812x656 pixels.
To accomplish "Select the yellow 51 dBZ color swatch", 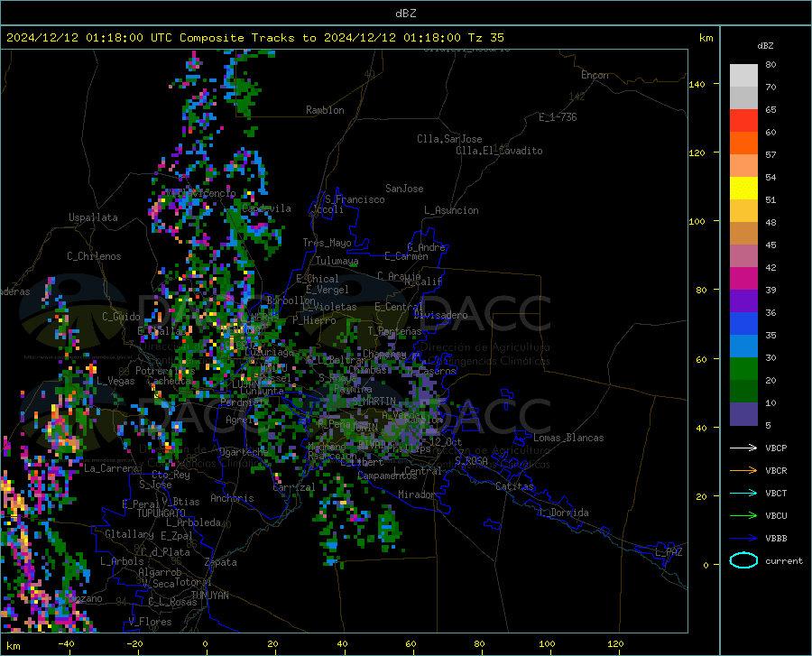I will (x=743, y=189).
